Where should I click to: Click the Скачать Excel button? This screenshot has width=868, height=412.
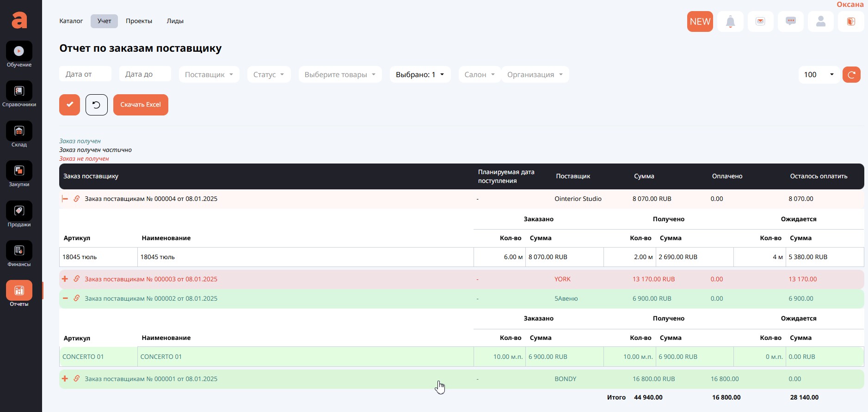(141, 105)
